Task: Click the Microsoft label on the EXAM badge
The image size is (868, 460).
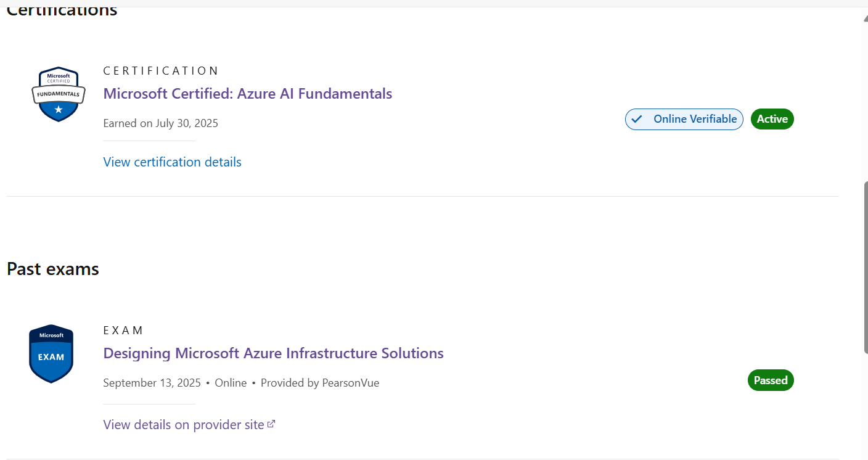Action: pyautogui.click(x=51, y=335)
